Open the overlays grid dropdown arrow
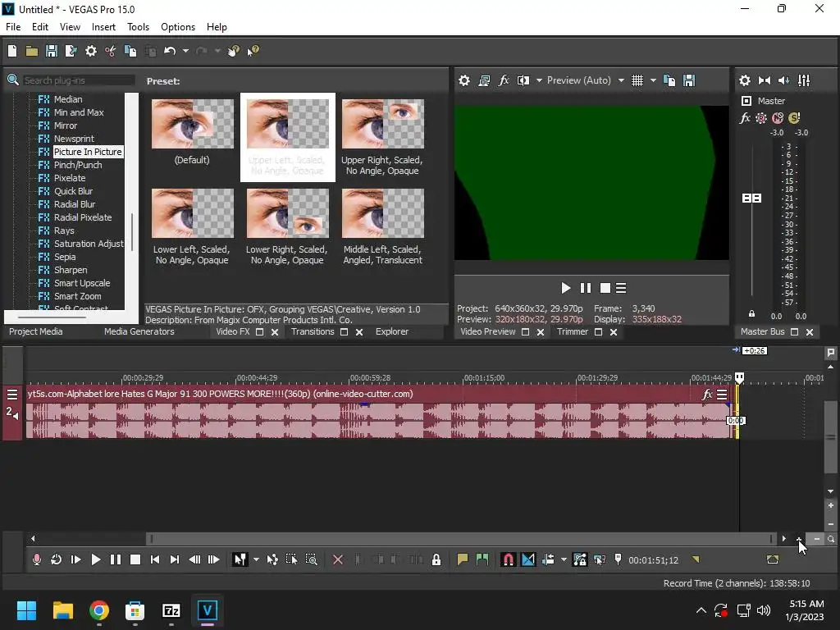 pos(653,80)
